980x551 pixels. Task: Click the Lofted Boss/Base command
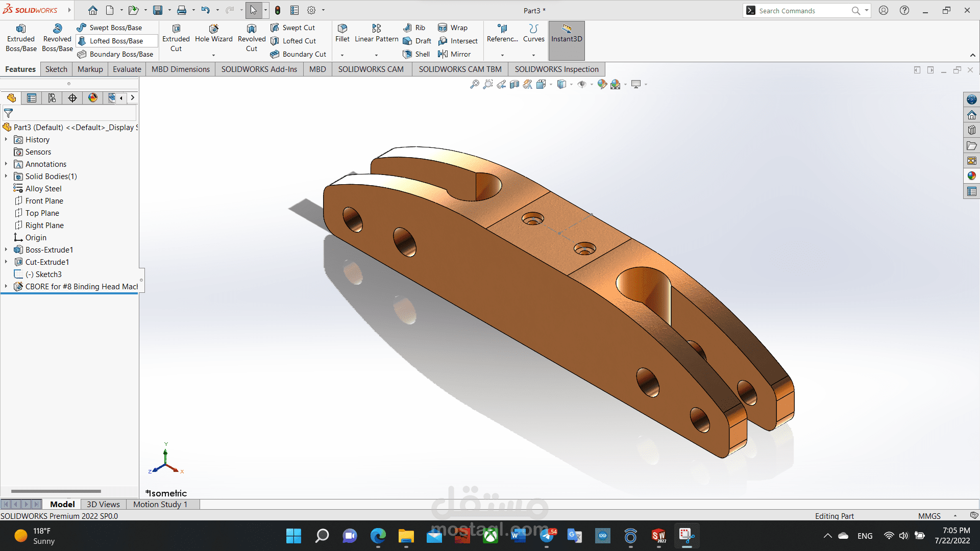112,40
